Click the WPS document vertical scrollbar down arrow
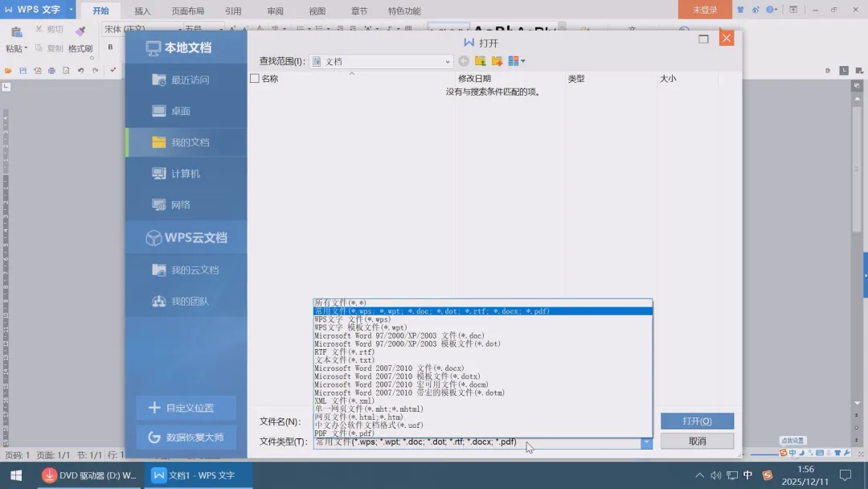 tap(857, 404)
